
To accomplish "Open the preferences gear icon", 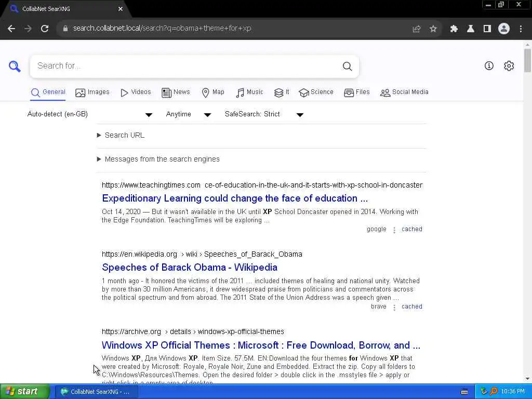I will [509, 66].
